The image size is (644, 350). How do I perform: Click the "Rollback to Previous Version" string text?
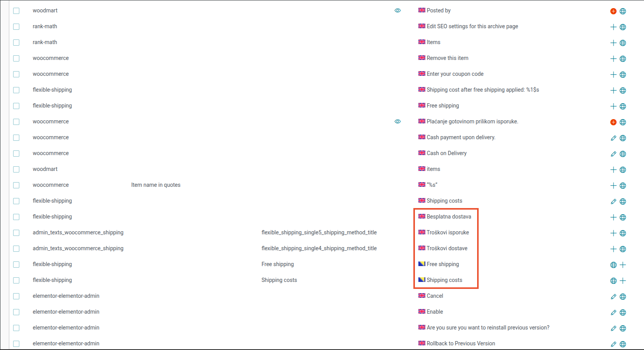click(x=461, y=343)
